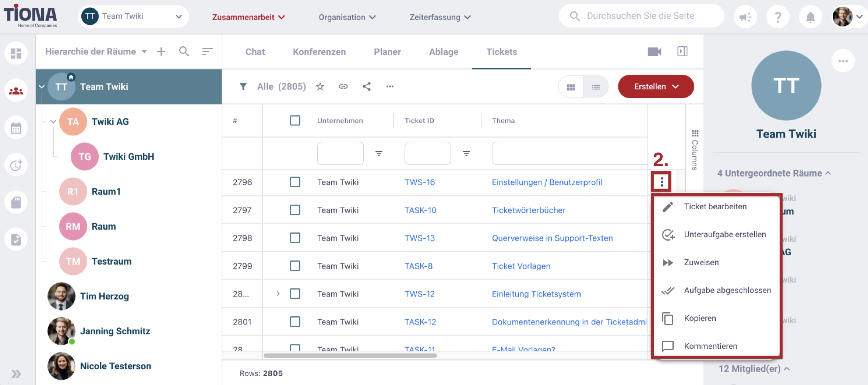The width and height of the screenshot is (868, 385).
Task: Click the site search field
Action: 641,16
